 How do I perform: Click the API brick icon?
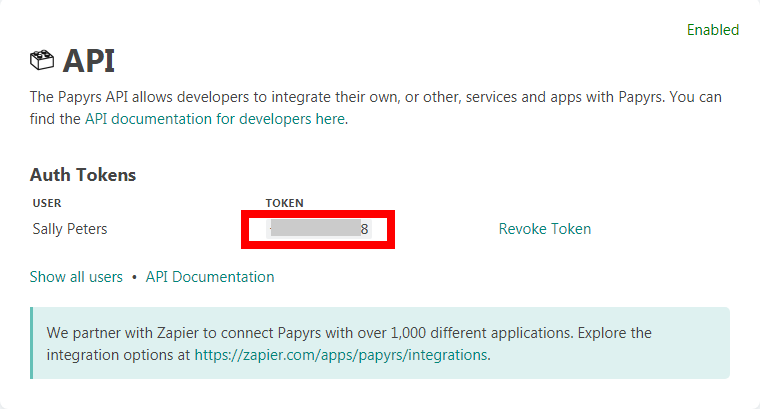tap(42, 61)
